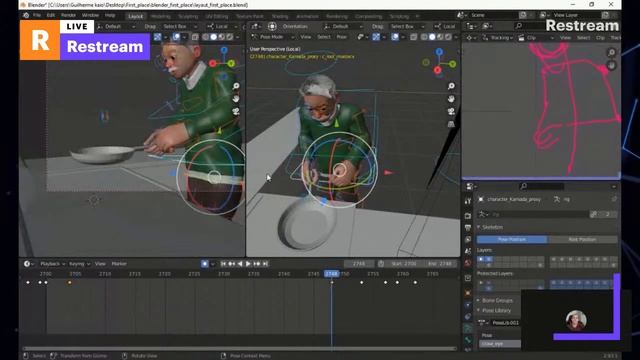Open the Render menu

click(x=68, y=16)
